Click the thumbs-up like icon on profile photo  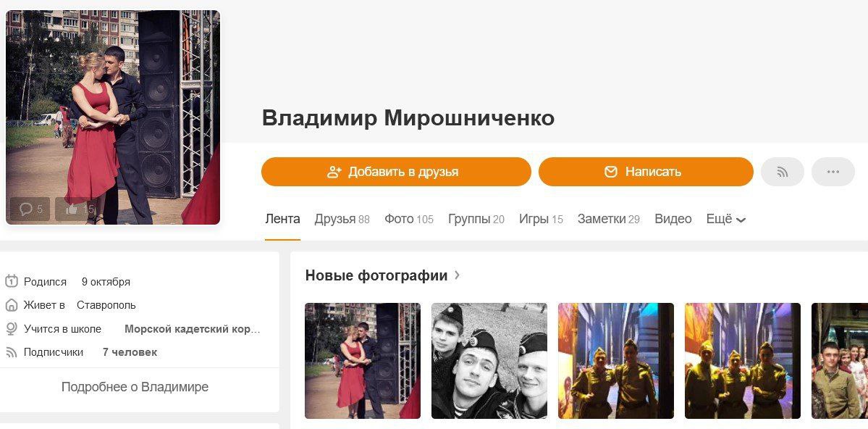click(72, 209)
